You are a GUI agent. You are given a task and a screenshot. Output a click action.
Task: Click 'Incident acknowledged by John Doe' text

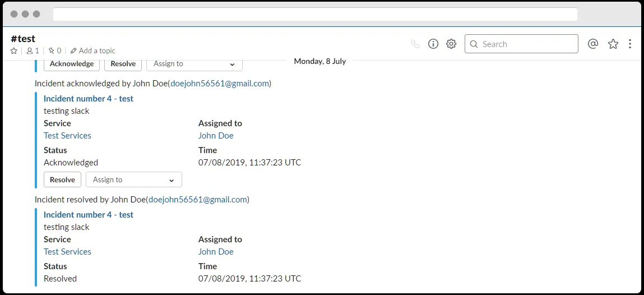point(101,84)
